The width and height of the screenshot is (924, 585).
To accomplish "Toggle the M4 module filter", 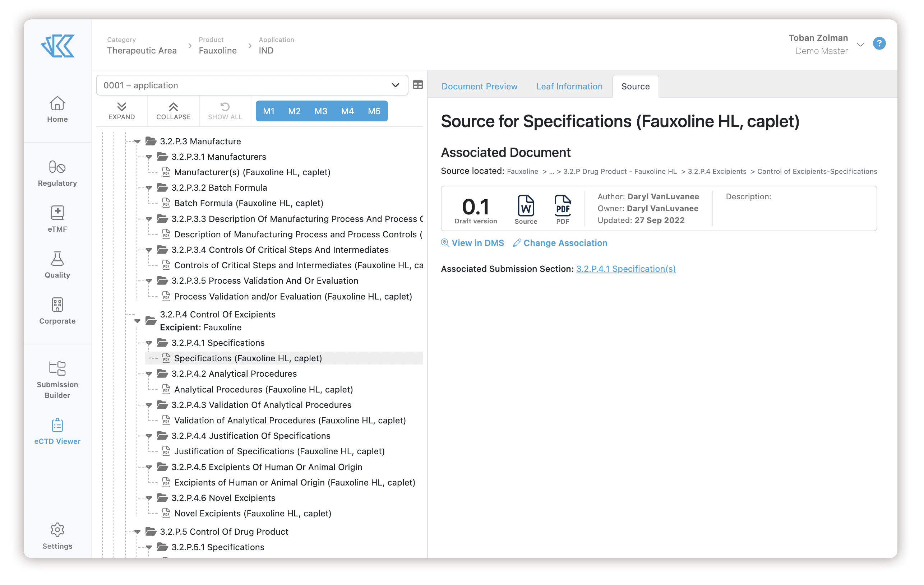I will [x=347, y=111].
